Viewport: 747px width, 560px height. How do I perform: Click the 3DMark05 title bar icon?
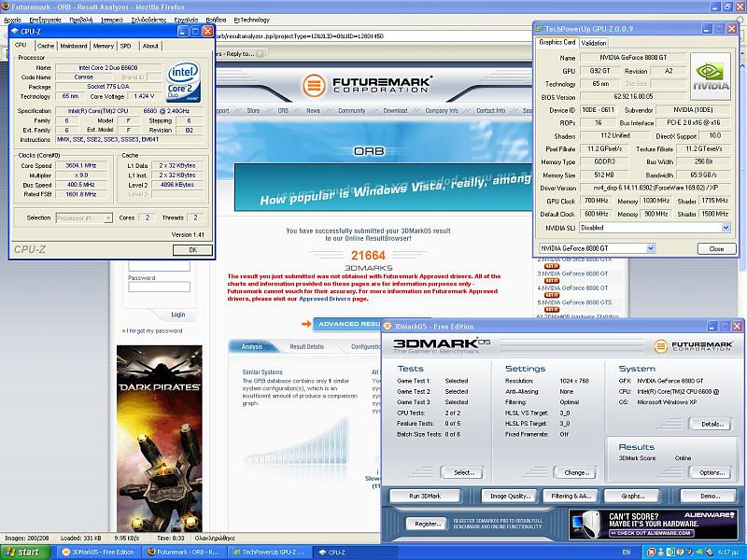coord(388,327)
